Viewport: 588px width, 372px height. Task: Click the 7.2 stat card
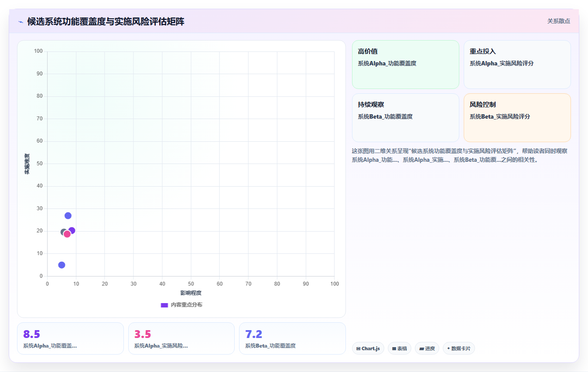coord(292,338)
